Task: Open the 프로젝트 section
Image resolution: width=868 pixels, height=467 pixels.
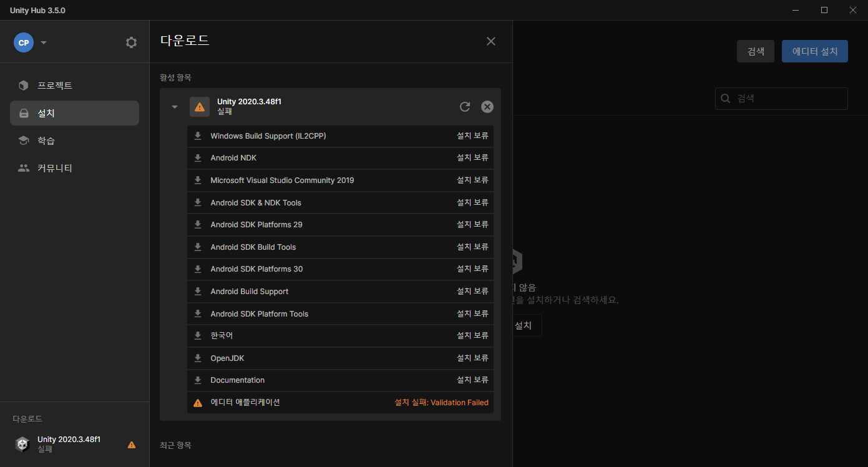Action: click(x=74, y=86)
